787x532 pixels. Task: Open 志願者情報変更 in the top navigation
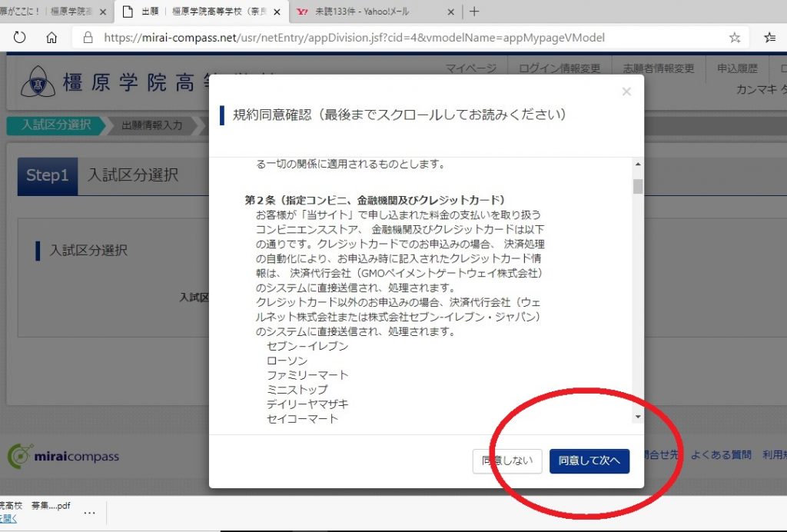coord(659,68)
